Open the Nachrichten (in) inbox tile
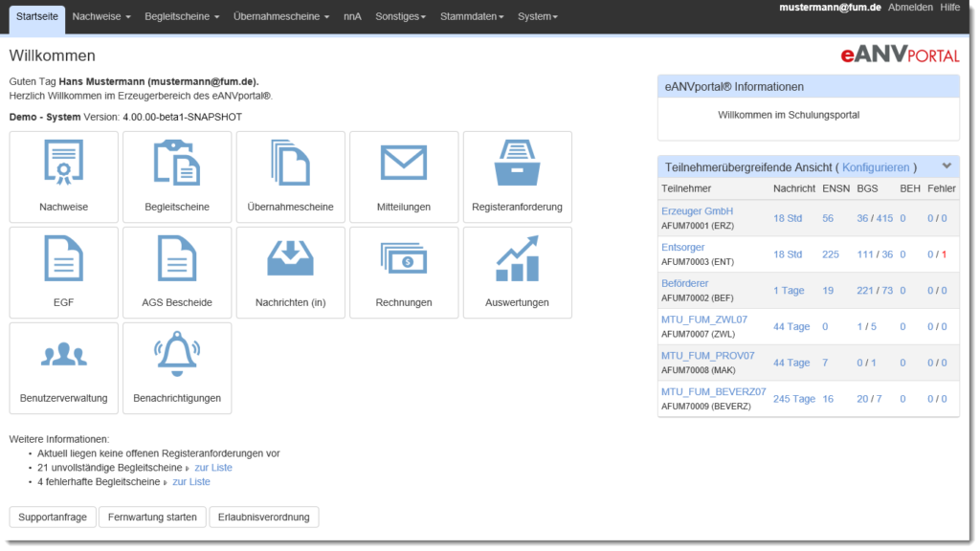 [x=291, y=273]
